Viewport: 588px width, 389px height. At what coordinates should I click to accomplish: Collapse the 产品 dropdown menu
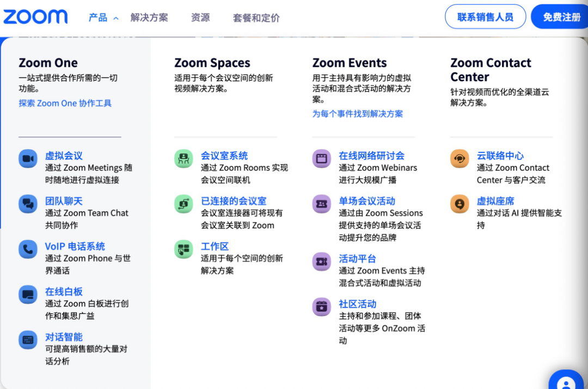(103, 18)
